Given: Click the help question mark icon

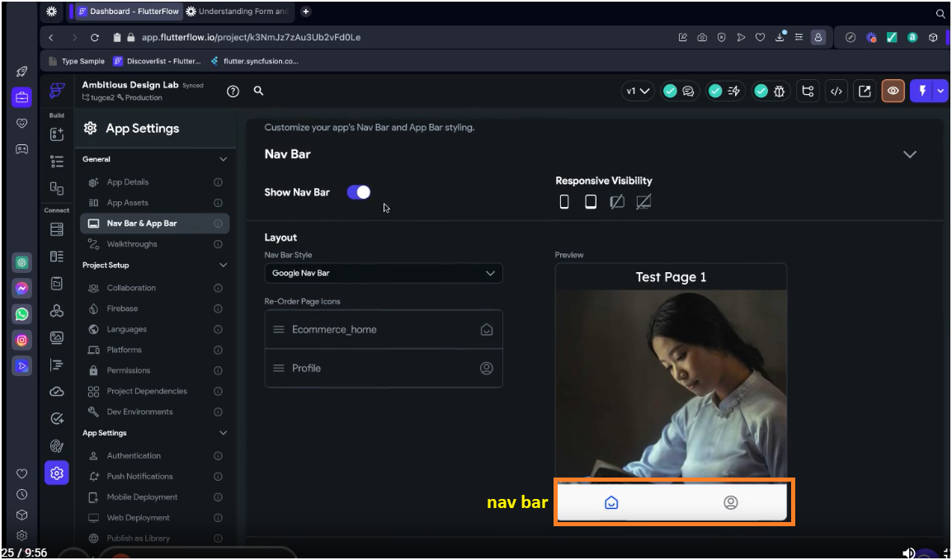Looking at the screenshot, I should point(233,92).
